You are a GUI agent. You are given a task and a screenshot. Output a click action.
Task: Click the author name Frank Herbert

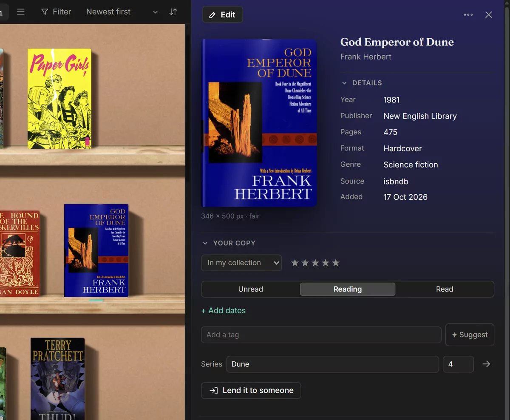pos(366,57)
